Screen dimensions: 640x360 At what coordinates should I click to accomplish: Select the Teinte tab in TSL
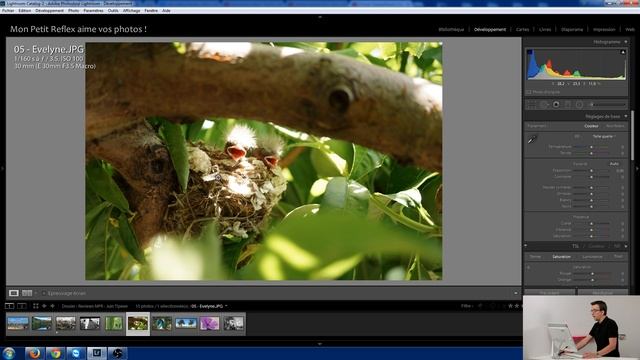[x=535, y=257]
